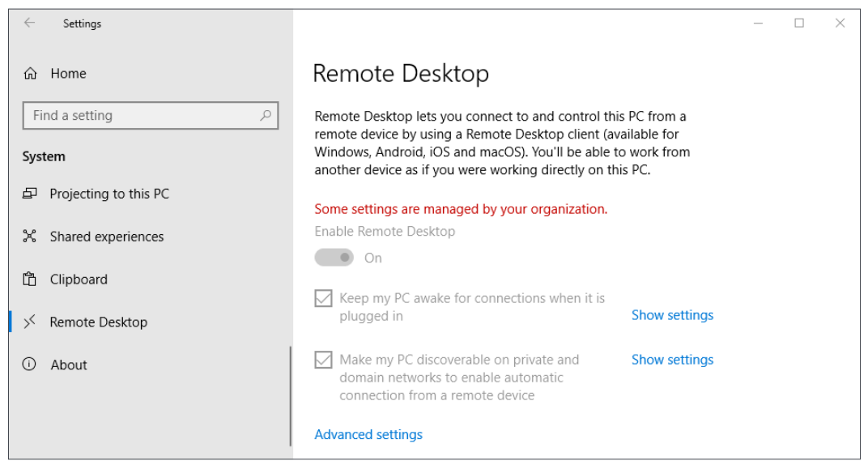Image resolution: width=868 pixels, height=465 pixels.
Task: Open the Shared experiences settings page
Action: point(106,237)
